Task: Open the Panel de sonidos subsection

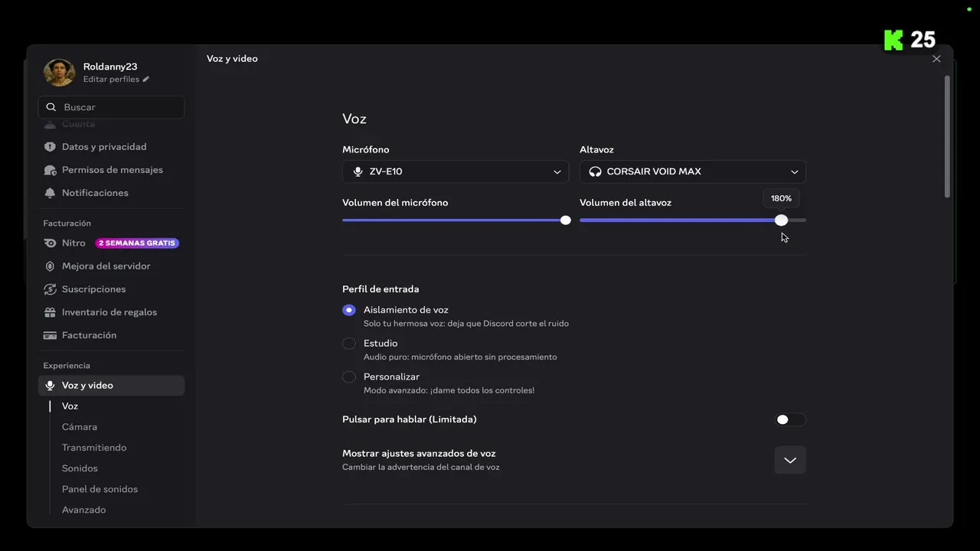Action: (100, 489)
